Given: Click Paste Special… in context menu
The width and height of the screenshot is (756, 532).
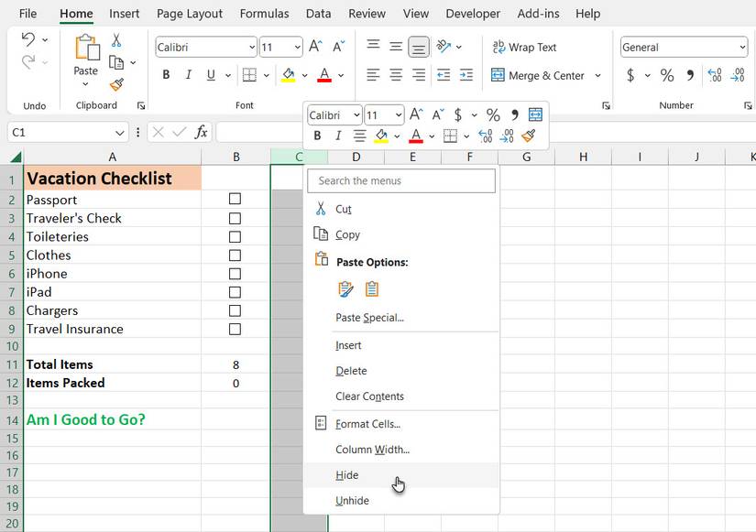Looking at the screenshot, I should 402,318.
